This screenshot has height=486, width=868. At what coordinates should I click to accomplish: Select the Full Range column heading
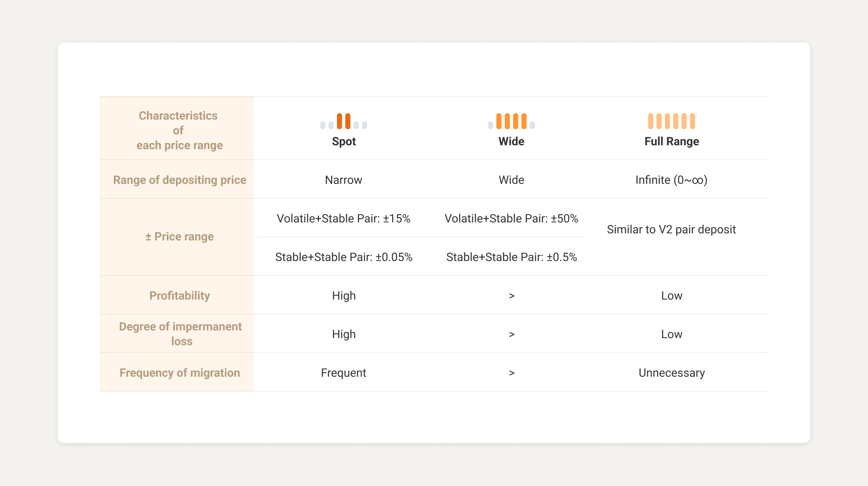[672, 141]
